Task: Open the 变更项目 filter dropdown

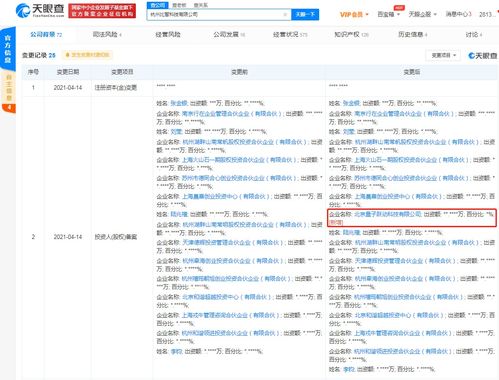Action: [x=444, y=55]
